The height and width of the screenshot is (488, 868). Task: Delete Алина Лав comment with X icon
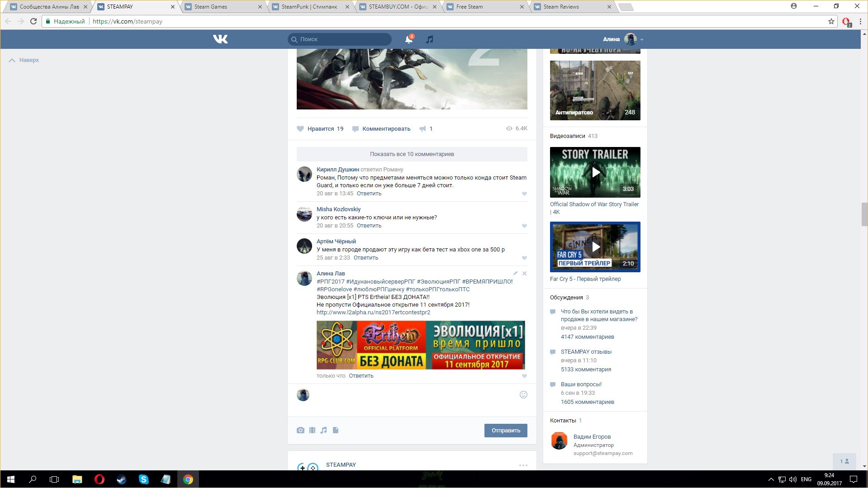[x=524, y=274]
